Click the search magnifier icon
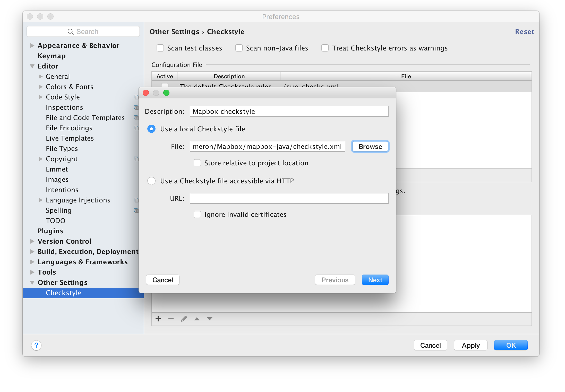The height and width of the screenshot is (392, 565). tap(70, 32)
